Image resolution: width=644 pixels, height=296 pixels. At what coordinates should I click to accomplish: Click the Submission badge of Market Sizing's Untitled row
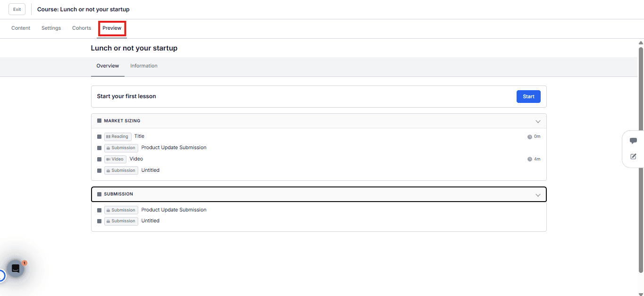point(121,170)
